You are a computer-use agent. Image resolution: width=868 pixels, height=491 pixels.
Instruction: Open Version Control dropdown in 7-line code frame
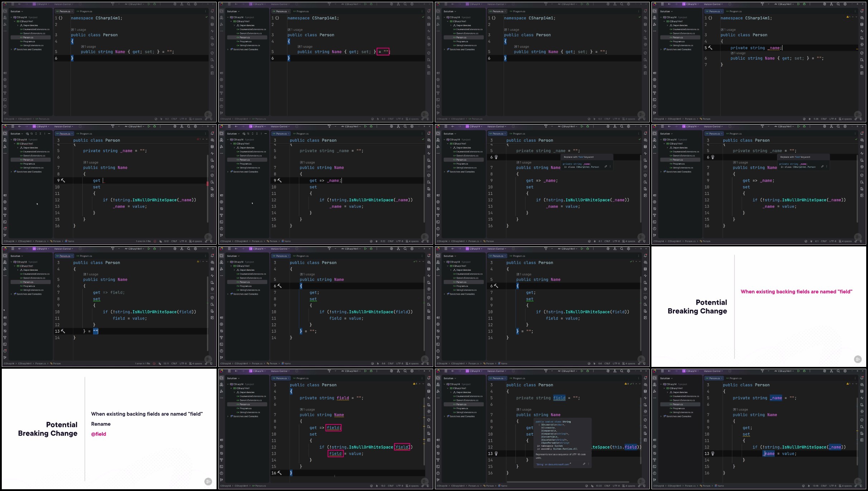click(x=713, y=4)
